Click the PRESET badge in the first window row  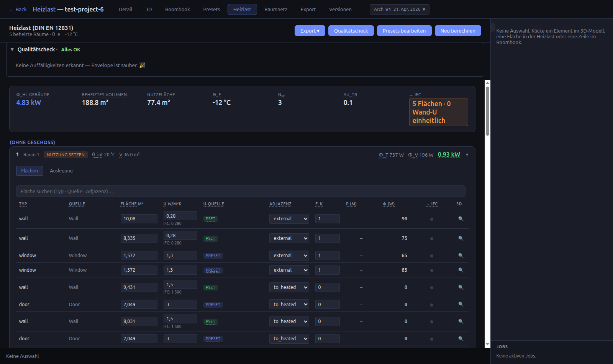click(x=213, y=256)
